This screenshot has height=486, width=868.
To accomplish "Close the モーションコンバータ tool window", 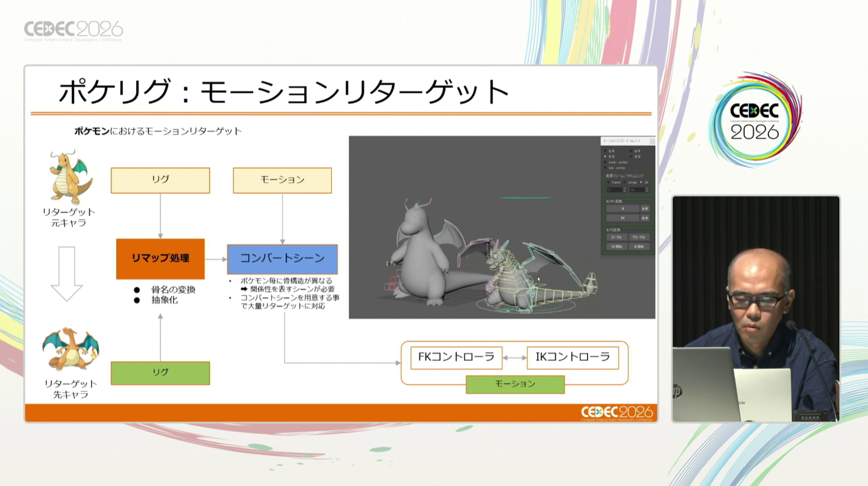I will (x=652, y=141).
